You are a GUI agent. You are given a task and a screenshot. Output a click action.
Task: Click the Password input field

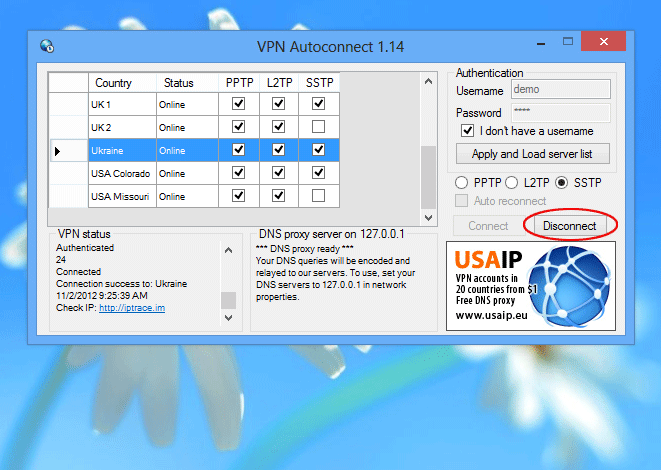coord(561,113)
